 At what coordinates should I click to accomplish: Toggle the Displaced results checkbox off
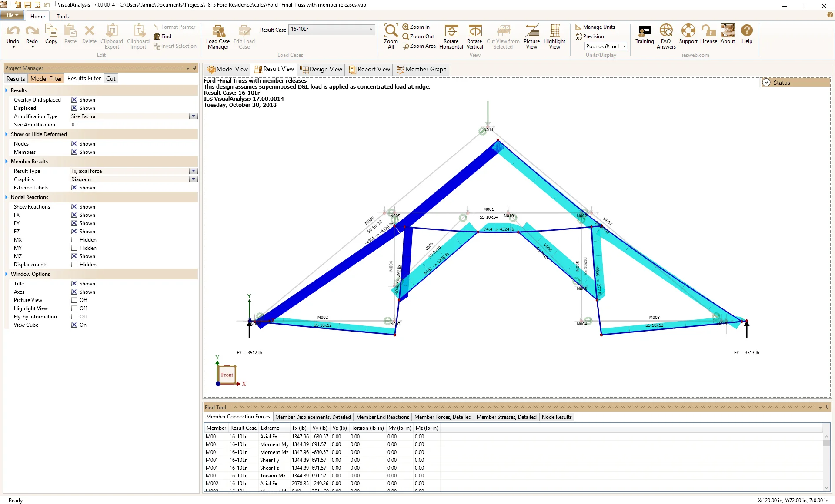click(74, 108)
